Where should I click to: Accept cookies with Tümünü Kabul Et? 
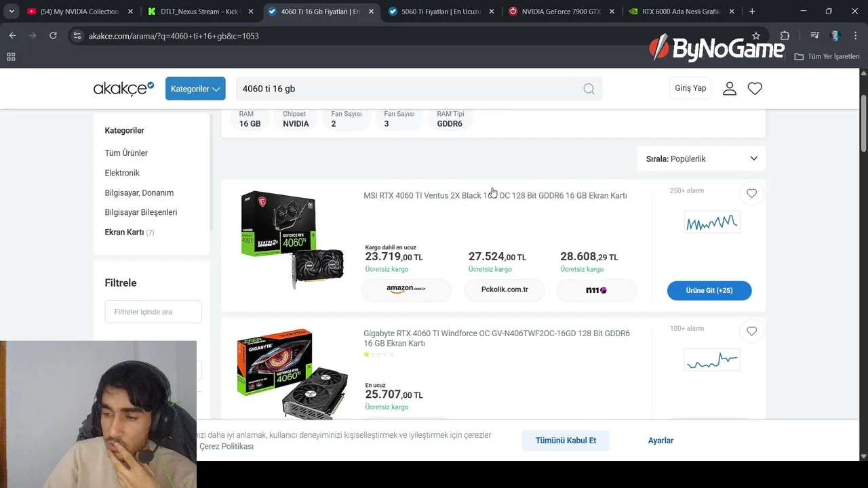566,441
